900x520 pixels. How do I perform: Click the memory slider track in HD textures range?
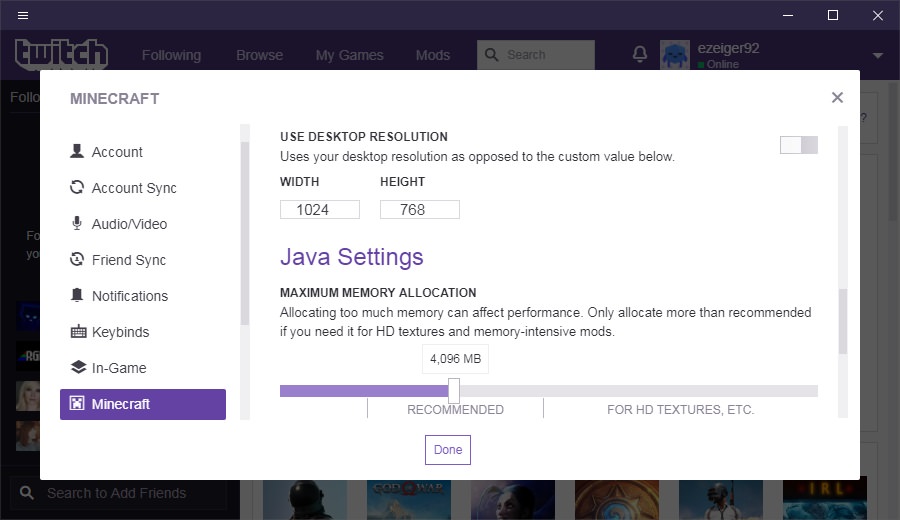[x=680, y=391]
